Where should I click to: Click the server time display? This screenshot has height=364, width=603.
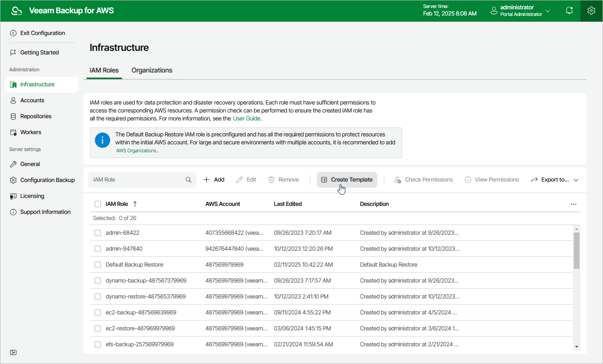(450, 10)
